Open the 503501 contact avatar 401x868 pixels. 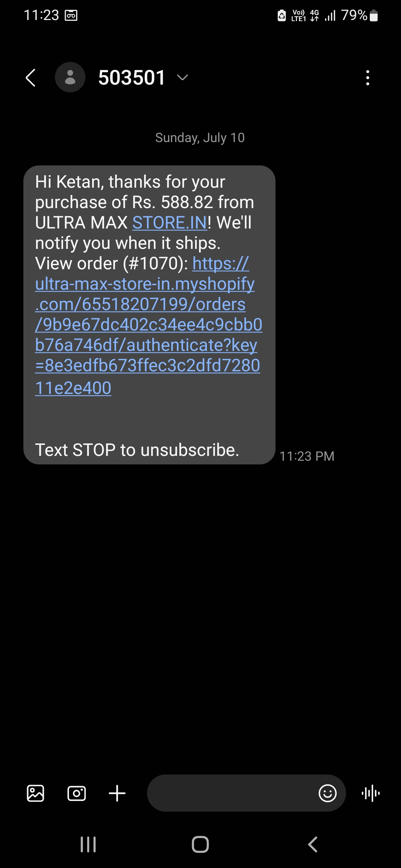click(x=70, y=78)
